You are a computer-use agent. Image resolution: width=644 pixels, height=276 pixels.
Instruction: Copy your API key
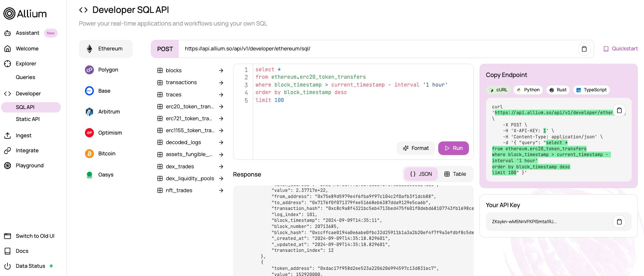click(x=619, y=222)
